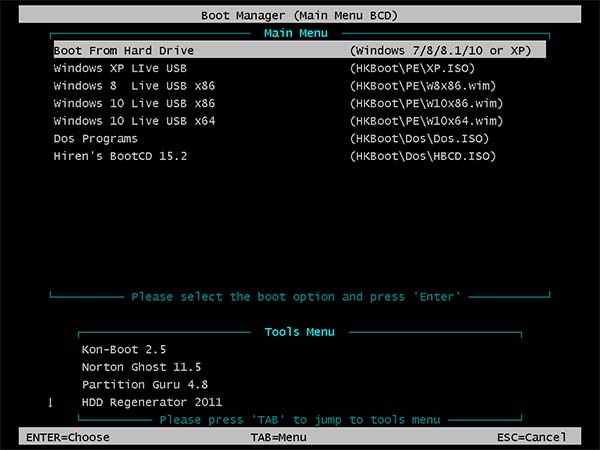Click 'Please press TAB to jump' prompt
Viewport: 600px width, 450px height.
pos(300,420)
